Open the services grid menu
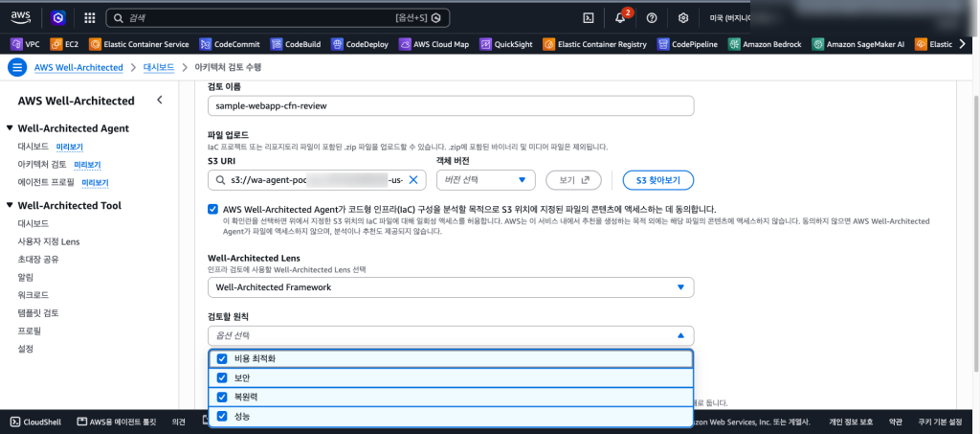The image size is (980, 434). click(89, 18)
